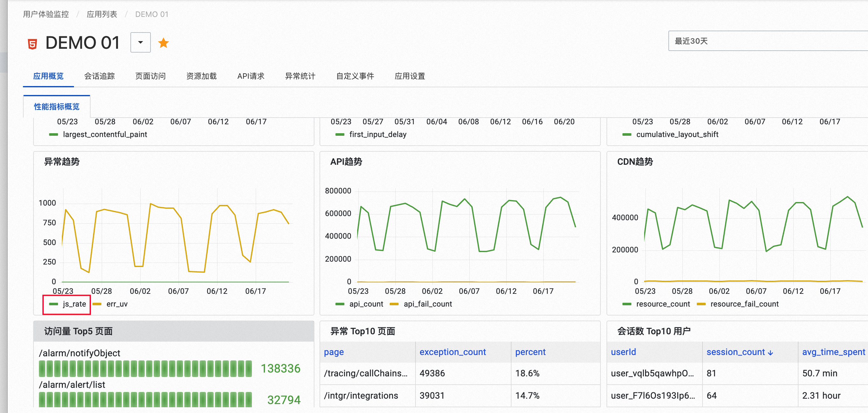The width and height of the screenshot is (868, 413).
Task: Go to 应用列表 breadcrumb
Action: coord(102,14)
